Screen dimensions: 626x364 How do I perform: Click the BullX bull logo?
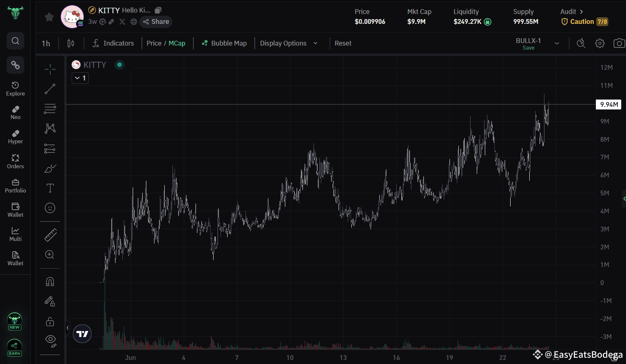[x=15, y=12]
